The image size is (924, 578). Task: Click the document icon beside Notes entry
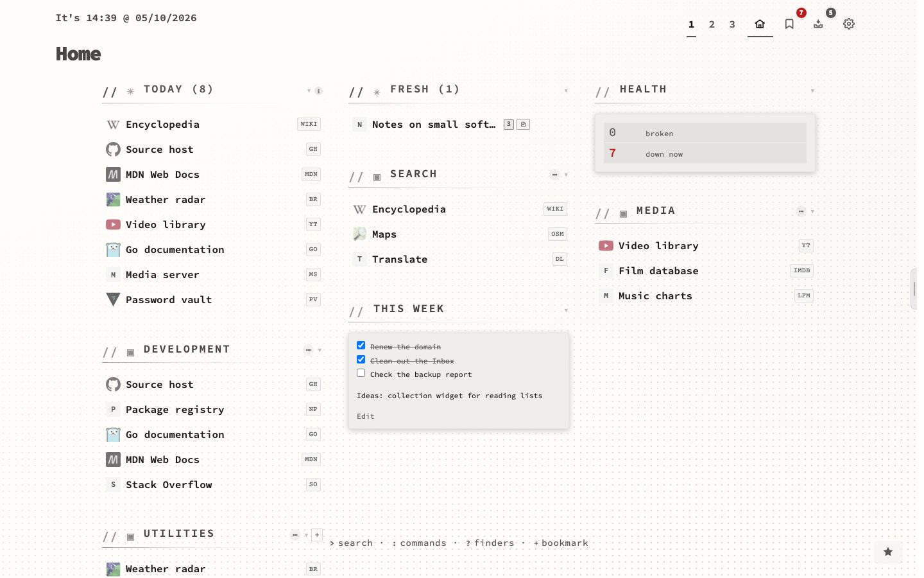coord(524,125)
